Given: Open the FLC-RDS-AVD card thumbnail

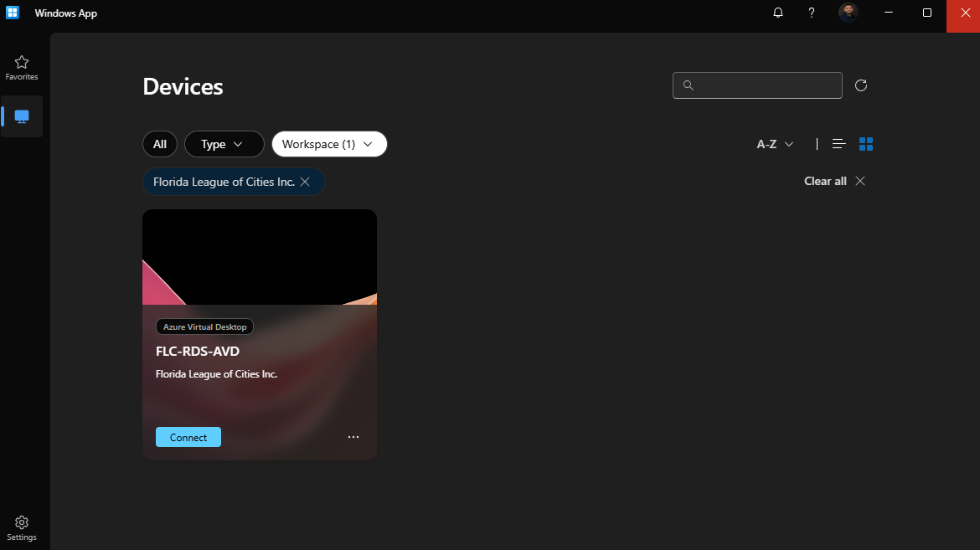Looking at the screenshot, I should (260, 257).
